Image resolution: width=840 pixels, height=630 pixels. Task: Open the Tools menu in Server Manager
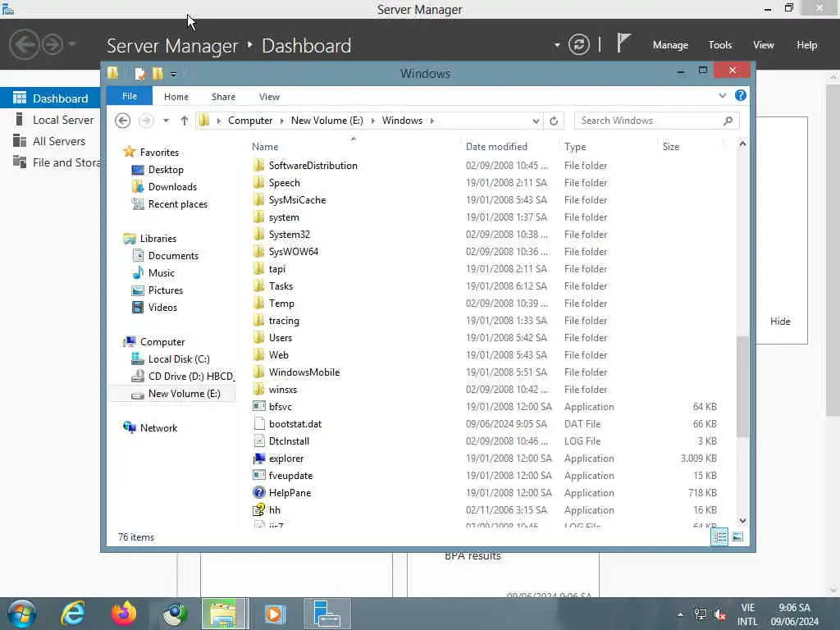coord(720,45)
